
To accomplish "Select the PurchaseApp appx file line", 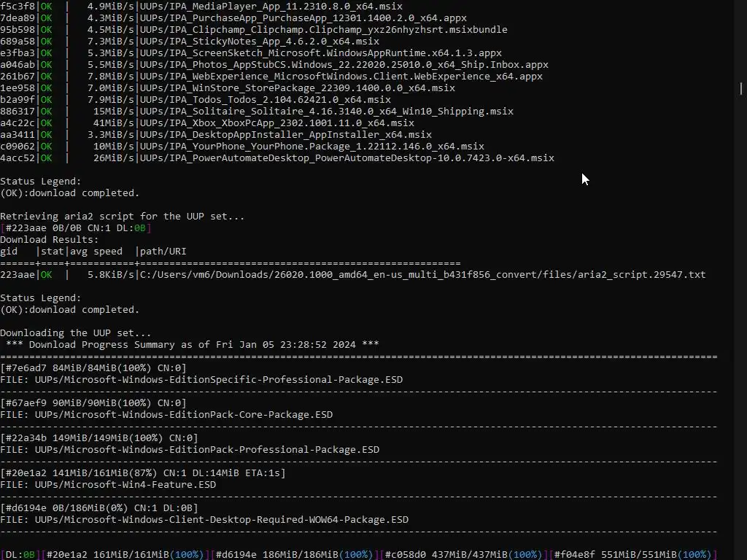I will tap(233, 18).
